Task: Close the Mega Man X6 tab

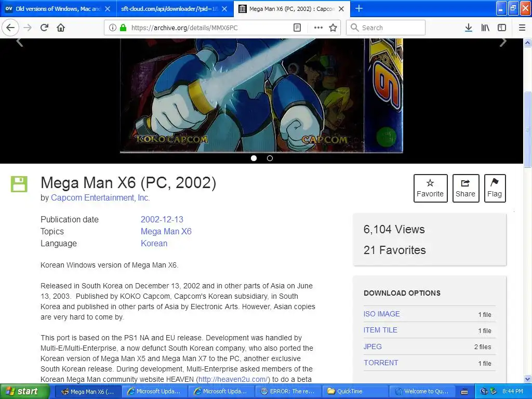Action: (341, 9)
